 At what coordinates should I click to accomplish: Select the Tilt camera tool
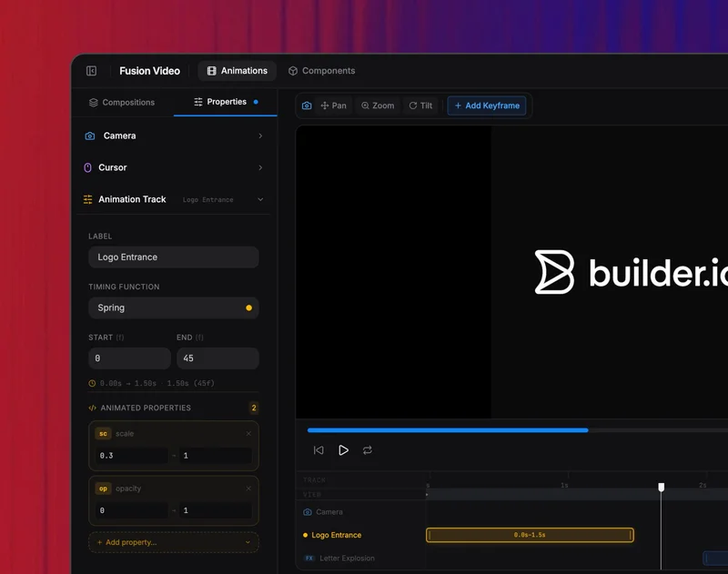click(x=420, y=106)
